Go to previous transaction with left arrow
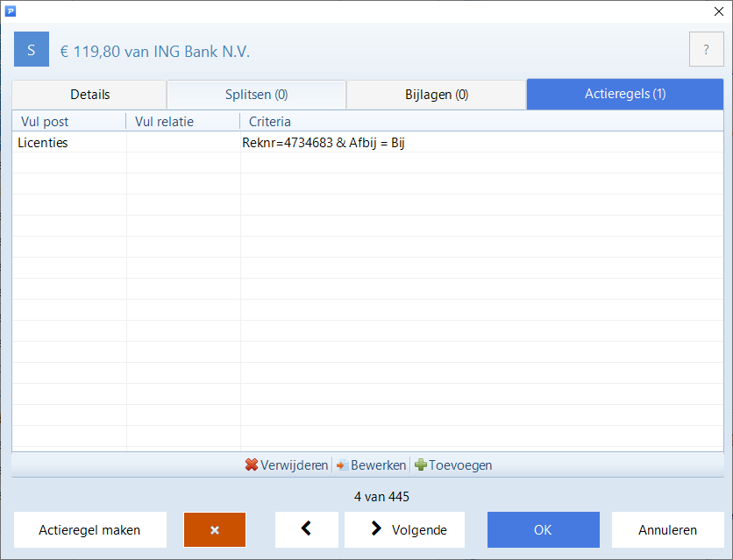The width and height of the screenshot is (733, 560). (x=306, y=529)
